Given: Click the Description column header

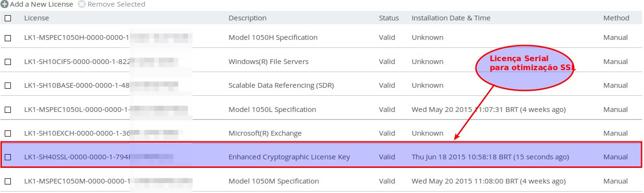Looking at the screenshot, I should 247,18.
